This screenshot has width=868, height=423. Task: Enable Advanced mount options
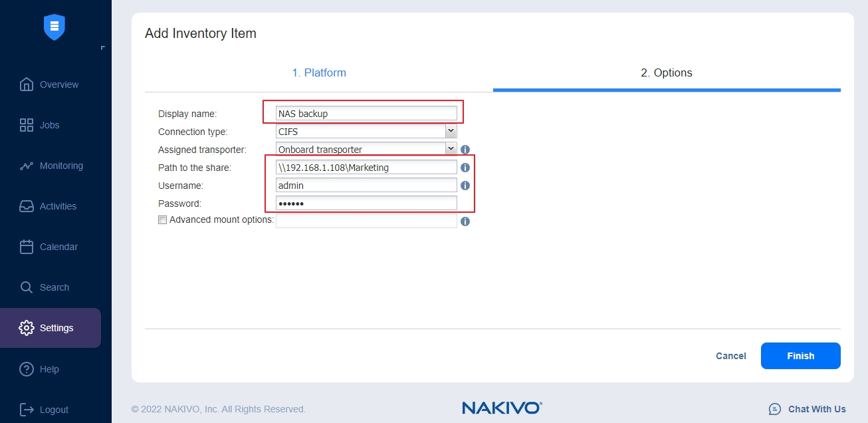pyautogui.click(x=162, y=219)
